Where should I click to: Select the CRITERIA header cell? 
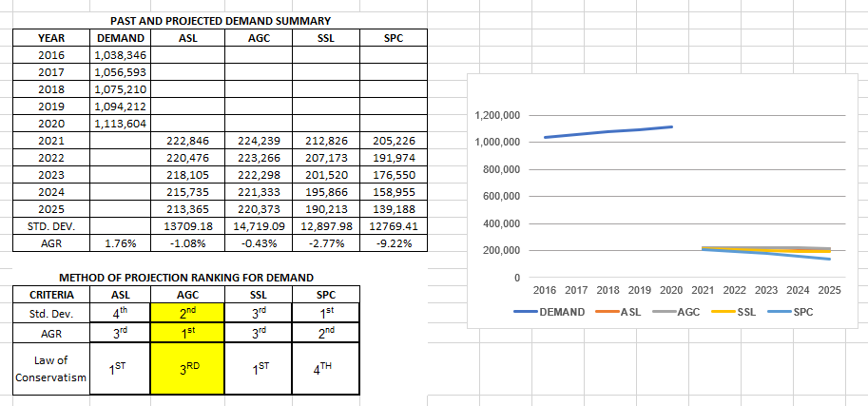[51, 295]
